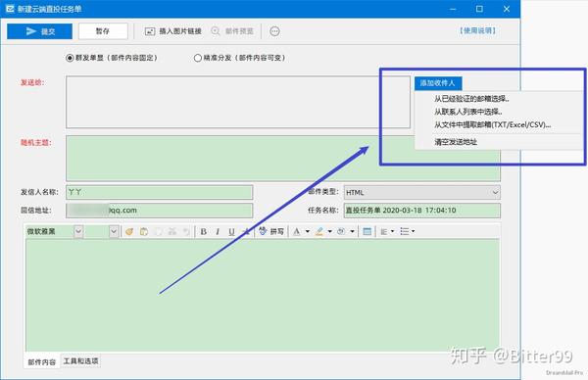Click the spell check 拼写 icon
Viewport: 588px width, 380px height.
click(271, 231)
